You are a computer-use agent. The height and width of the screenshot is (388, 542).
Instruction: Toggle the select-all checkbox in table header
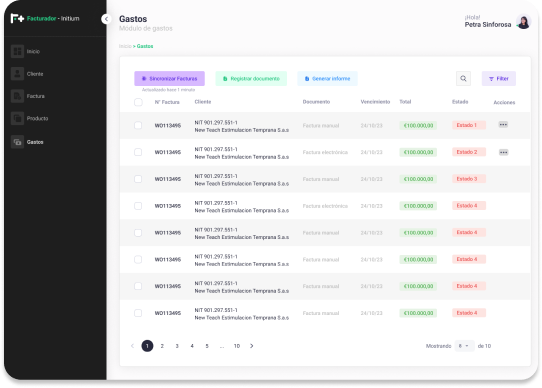point(138,102)
